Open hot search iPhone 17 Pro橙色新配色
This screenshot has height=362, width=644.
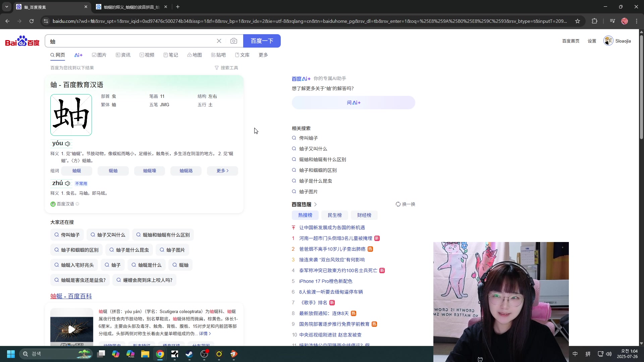(x=326, y=281)
